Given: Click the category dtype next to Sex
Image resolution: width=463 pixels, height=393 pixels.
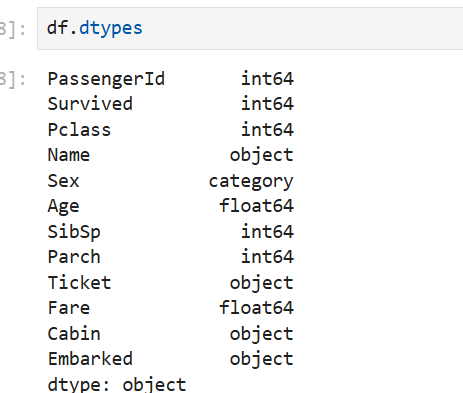Looking at the screenshot, I should point(251,182).
